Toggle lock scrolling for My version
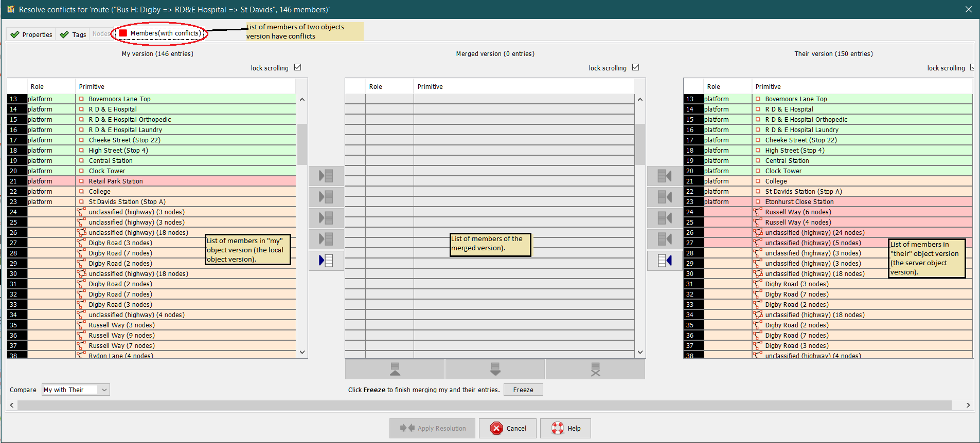Image resolution: width=980 pixels, height=443 pixels. pos(297,67)
